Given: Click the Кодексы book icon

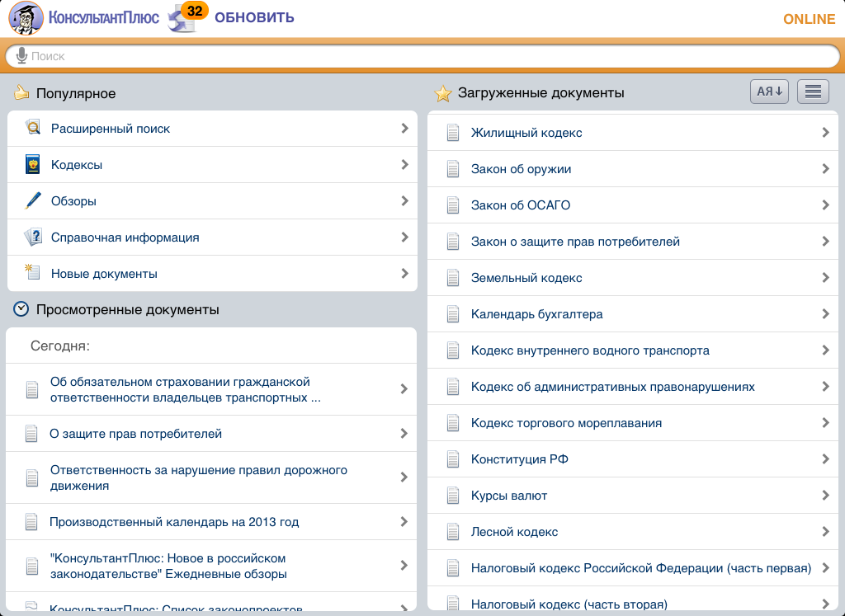Looking at the screenshot, I should coord(33,165).
